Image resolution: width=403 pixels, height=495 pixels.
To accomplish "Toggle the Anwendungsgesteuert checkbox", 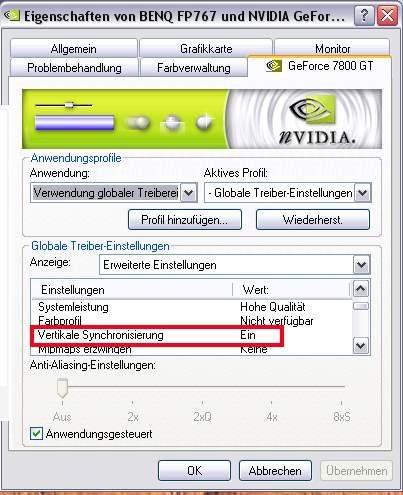I will click(36, 434).
